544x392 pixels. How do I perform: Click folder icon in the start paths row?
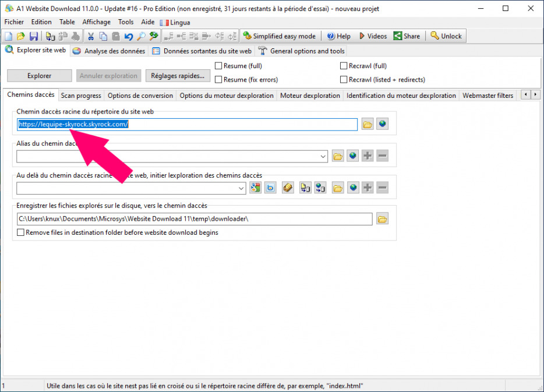[x=338, y=188]
